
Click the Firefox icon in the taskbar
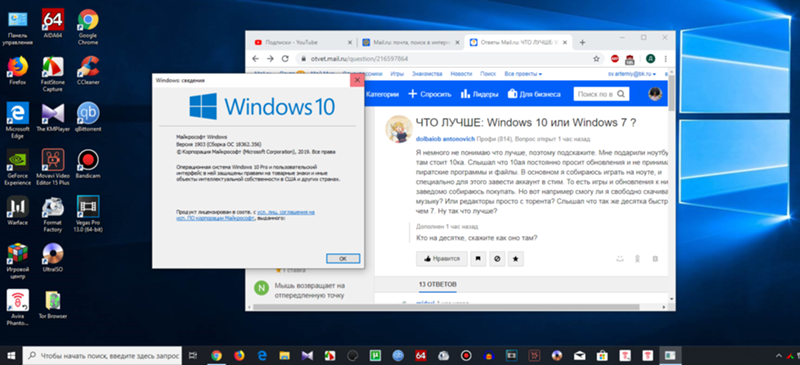tap(239, 355)
